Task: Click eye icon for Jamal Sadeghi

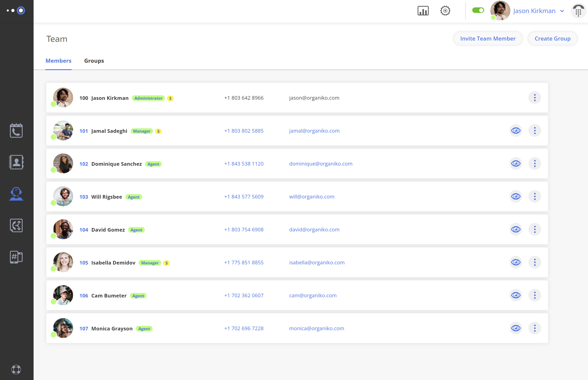Action: [x=516, y=130]
